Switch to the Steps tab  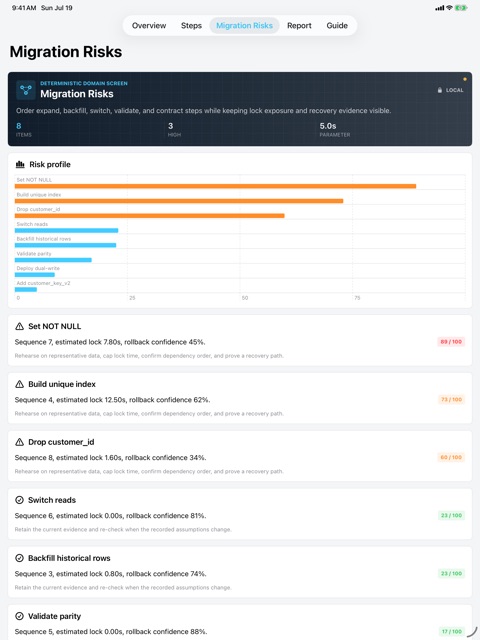[x=191, y=25]
